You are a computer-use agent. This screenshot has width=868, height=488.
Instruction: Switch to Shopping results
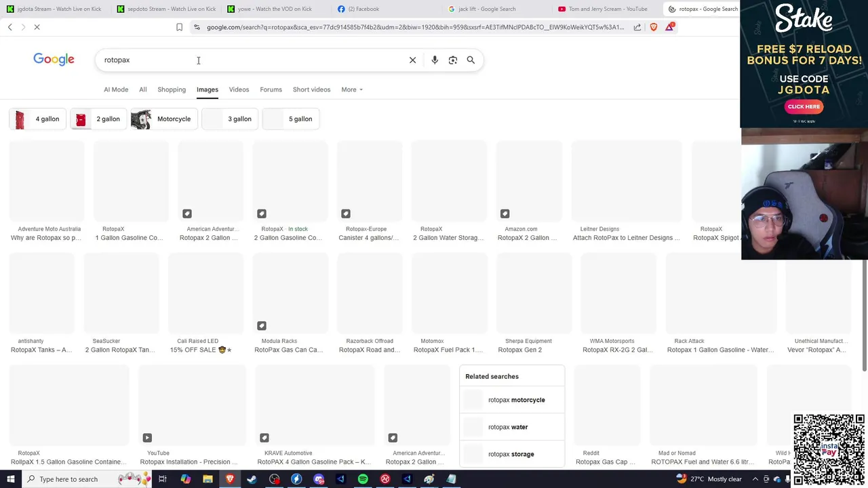172,89
